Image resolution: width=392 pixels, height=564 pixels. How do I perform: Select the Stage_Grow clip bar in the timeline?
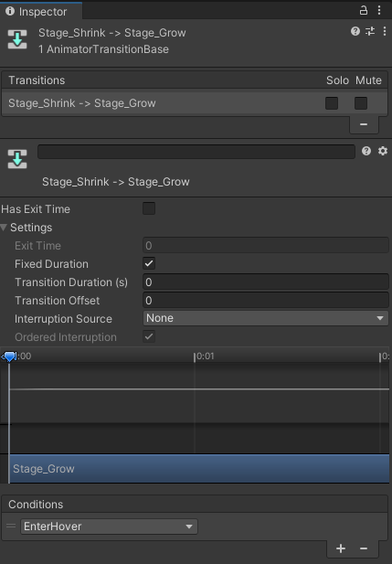[199, 469]
